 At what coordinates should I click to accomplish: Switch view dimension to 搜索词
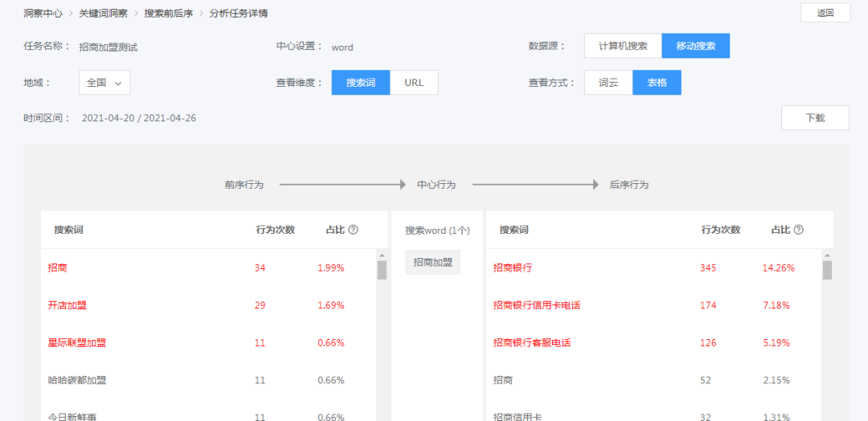click(x=361, y=83)
